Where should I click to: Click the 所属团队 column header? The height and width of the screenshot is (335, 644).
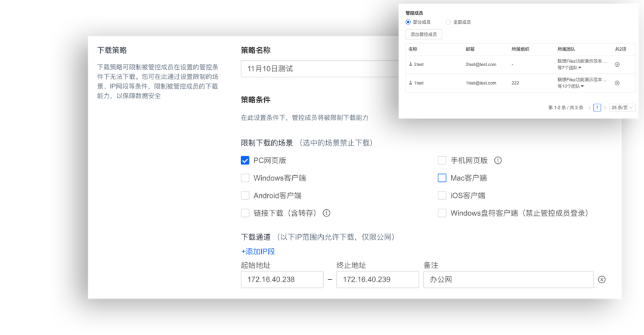click(x=566, y=49)
